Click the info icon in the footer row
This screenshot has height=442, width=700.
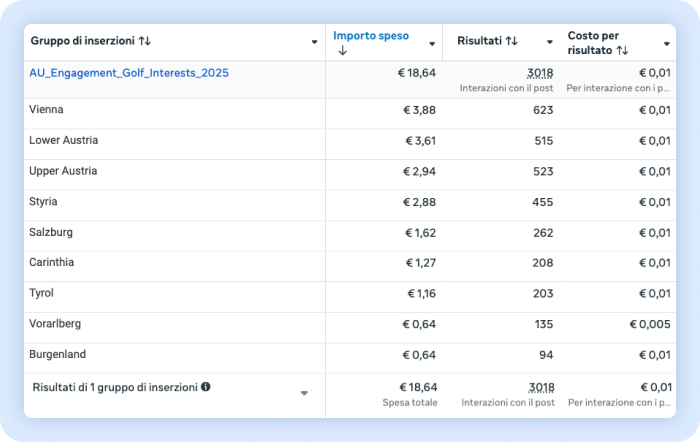(206, 386)
